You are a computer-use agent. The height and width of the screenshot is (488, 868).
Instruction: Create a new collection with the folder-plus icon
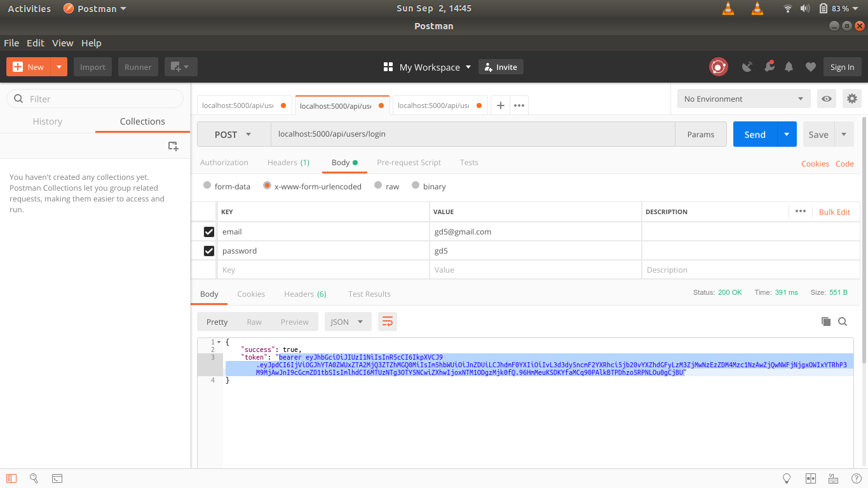[173, 146]
